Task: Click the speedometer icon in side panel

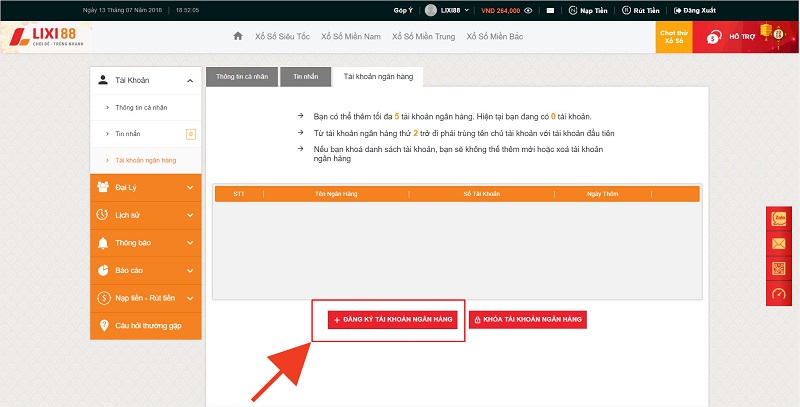Action: (780, 293)
